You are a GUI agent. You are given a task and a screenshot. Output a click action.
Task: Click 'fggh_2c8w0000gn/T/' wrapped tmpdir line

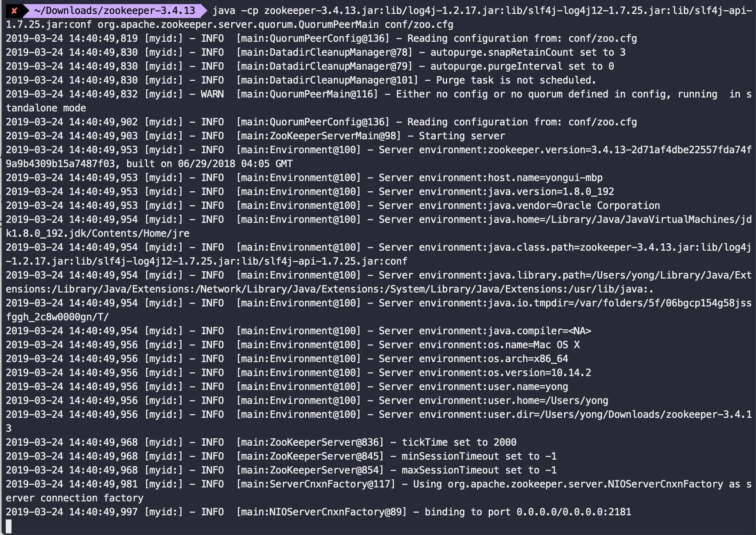(57, 317)
